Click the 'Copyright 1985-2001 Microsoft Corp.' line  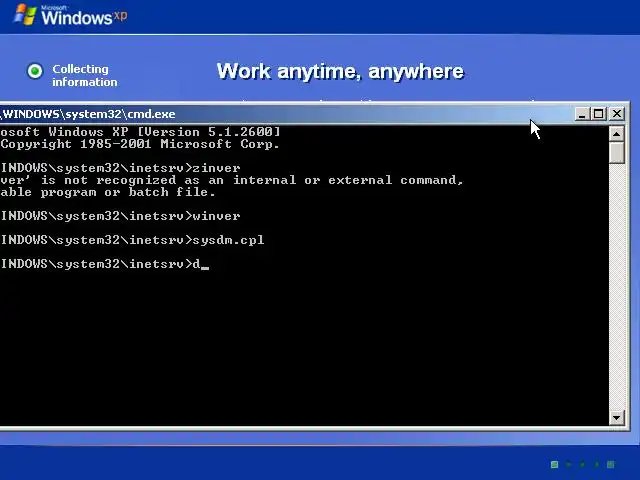tap(140, 144)
